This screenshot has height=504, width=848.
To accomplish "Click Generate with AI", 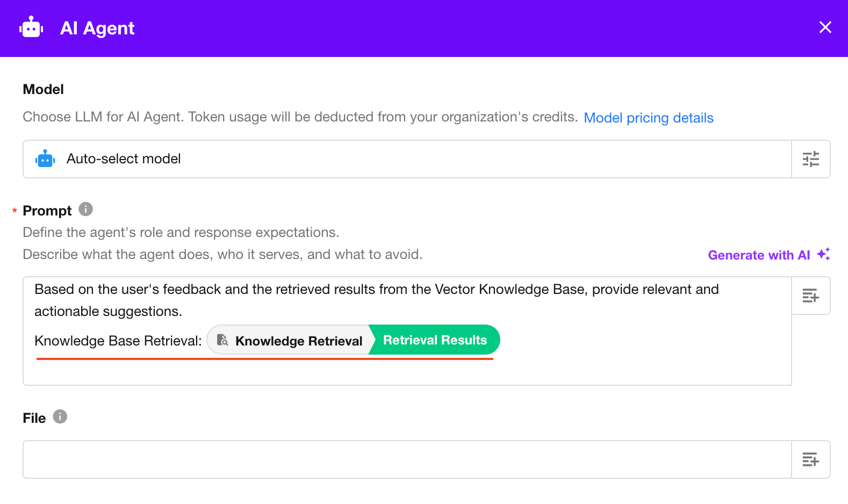I will [x=758, y=255].
